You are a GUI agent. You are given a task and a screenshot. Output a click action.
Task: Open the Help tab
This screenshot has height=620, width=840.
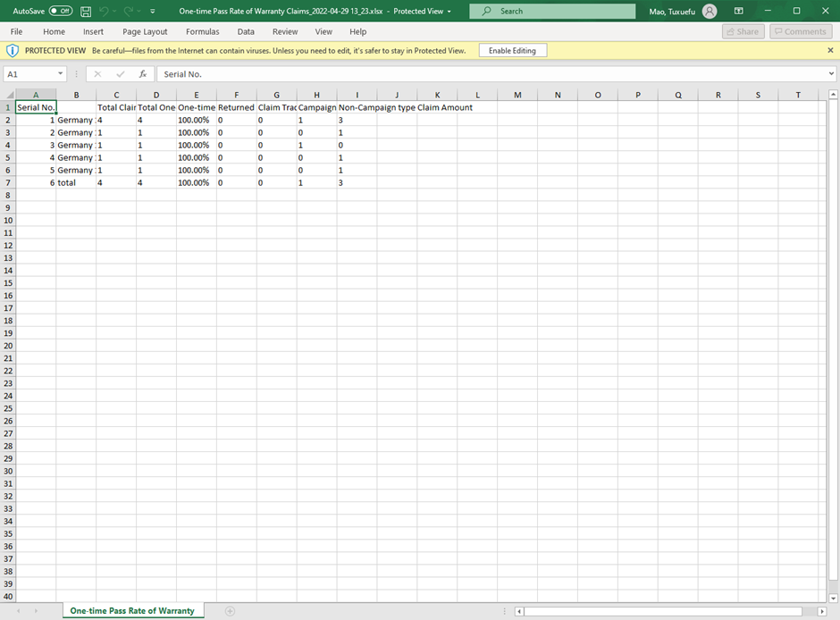[x=357, y=31]
